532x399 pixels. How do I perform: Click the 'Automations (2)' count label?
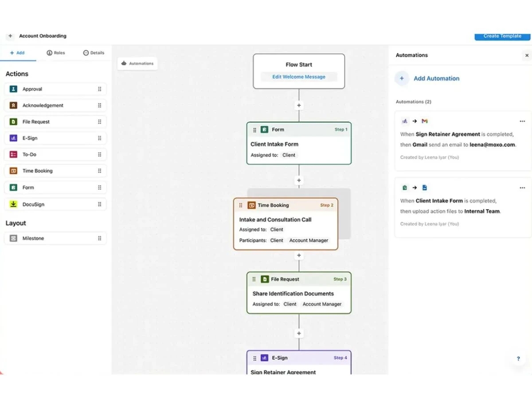click(414, 102)
